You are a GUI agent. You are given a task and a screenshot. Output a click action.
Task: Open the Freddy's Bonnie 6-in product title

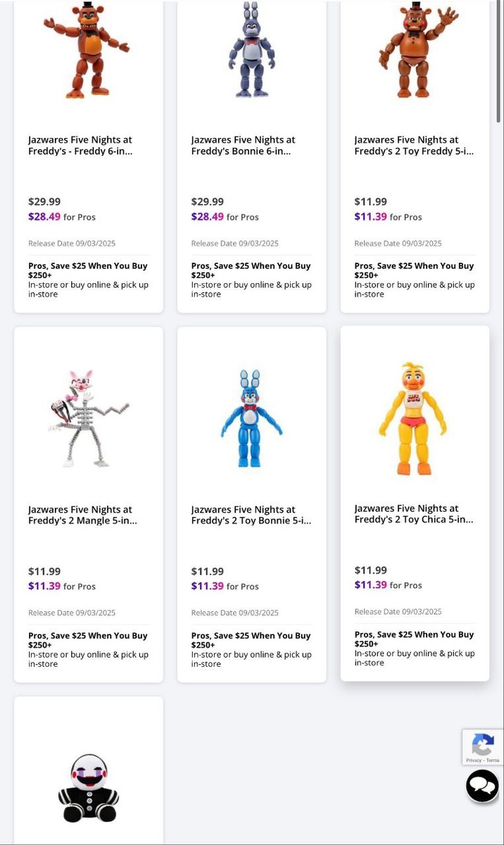(243, 146)
